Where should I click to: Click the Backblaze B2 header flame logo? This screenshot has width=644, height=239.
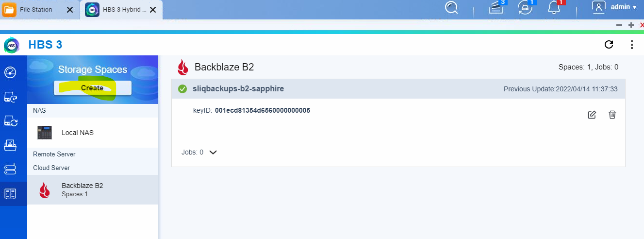(183, 67)
